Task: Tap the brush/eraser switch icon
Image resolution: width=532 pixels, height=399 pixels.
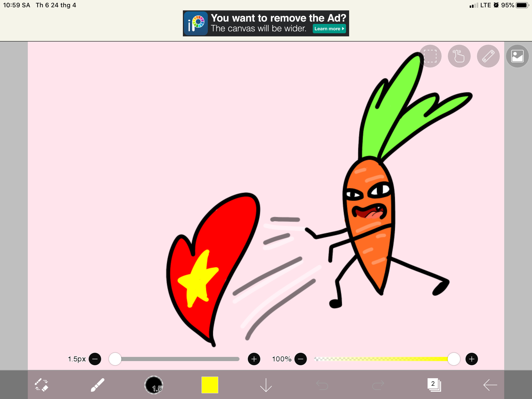Action: (42, 385)
